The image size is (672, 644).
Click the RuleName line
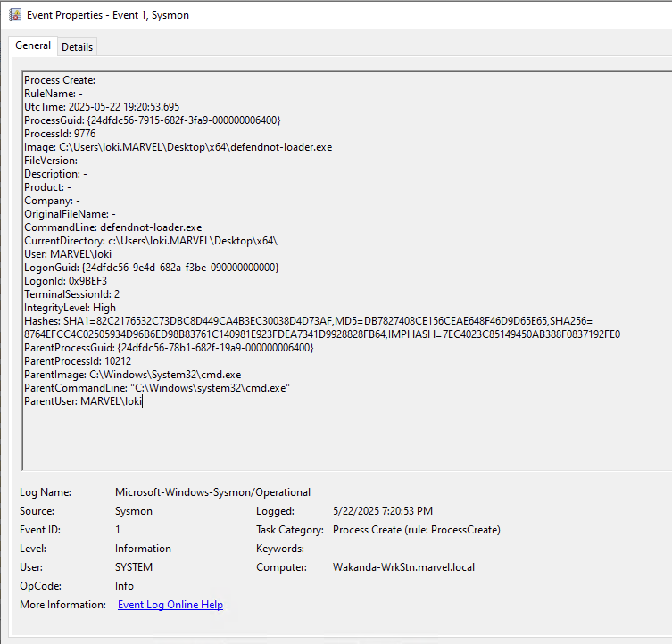click(x=53, y=93)
